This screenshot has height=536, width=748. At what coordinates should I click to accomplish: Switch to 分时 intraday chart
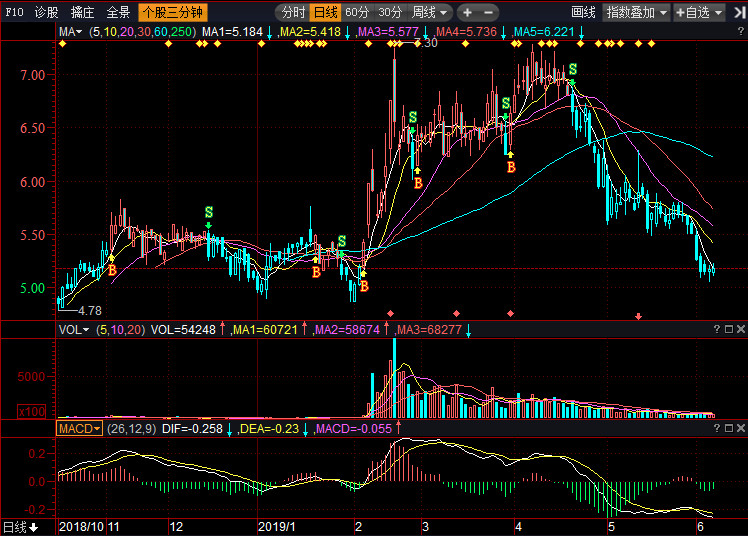(293, 12)
